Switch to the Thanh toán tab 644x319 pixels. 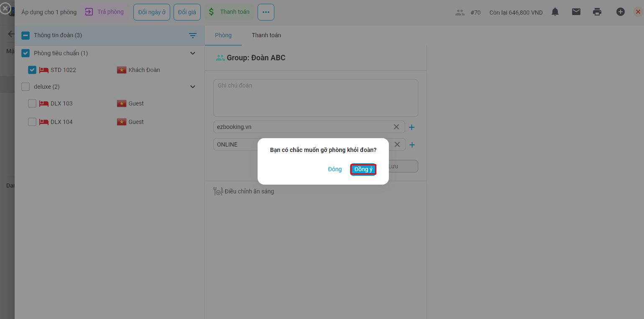coord(266,35)
